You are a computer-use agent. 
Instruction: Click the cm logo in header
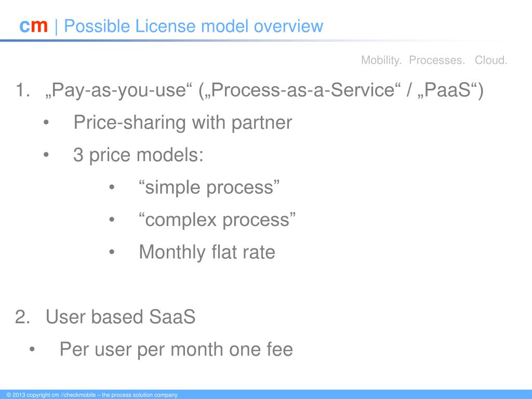point(34,26)
